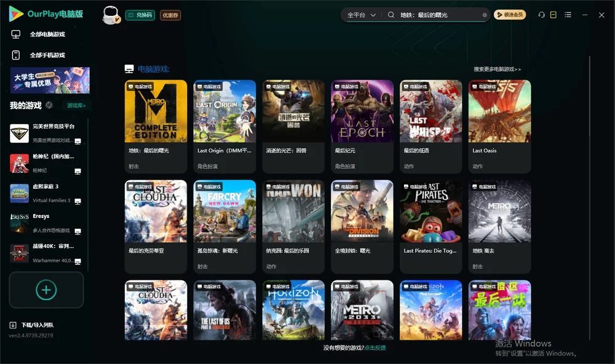The width and height of the screenshot is (615, 364).
Task: Open the user avatar profile icon
Action: click(x=111, y=15)
